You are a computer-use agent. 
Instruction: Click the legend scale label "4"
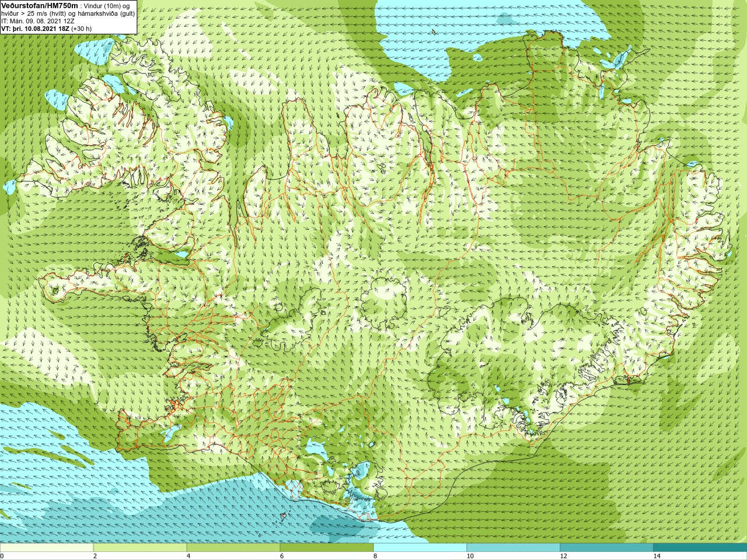pos(189,556)
